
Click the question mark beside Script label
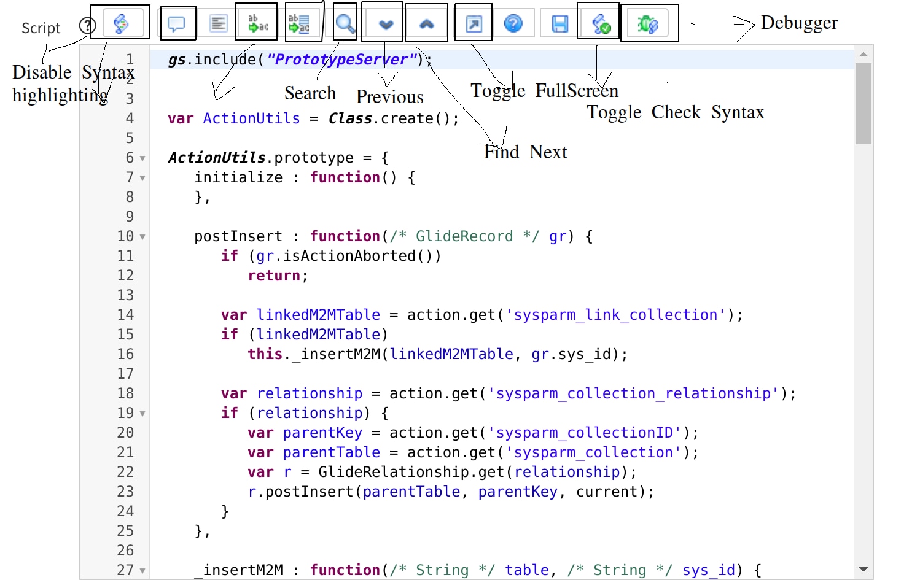[88, 26]
